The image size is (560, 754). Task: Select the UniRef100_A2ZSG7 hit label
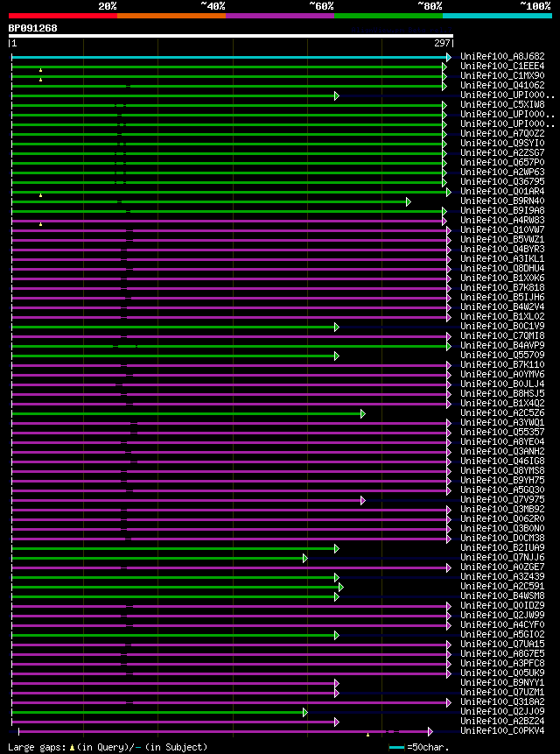pos(502,153)
